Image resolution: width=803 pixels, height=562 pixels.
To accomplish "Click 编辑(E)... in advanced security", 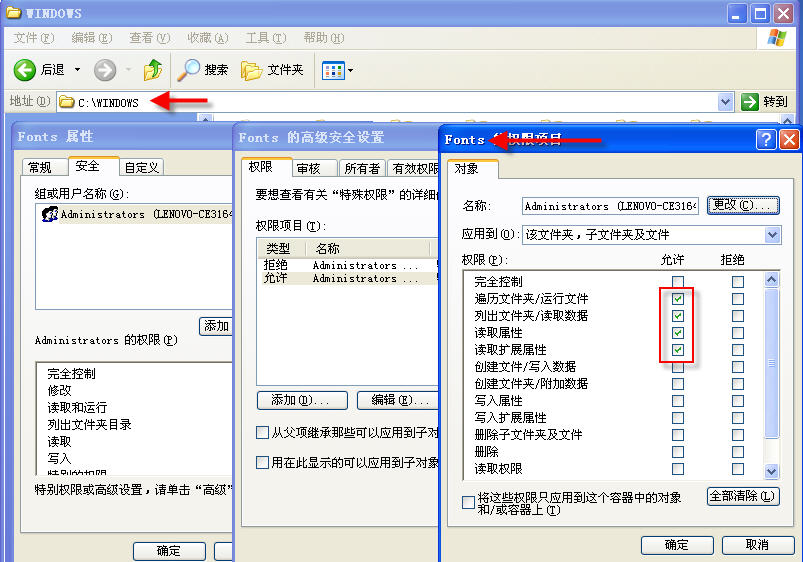I will click(398, 400).
